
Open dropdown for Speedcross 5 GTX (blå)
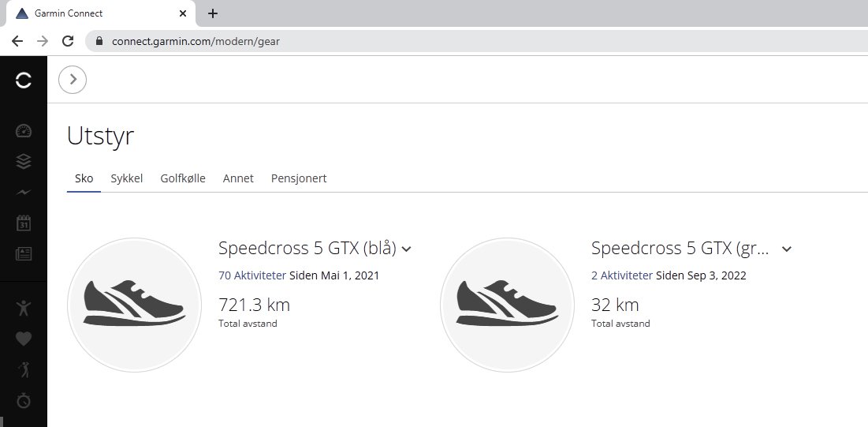coord(407,249)
